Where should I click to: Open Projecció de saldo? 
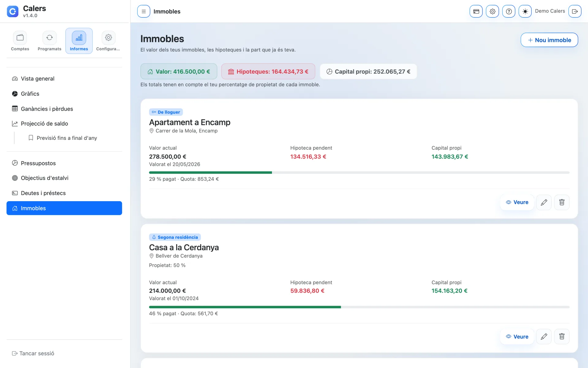click(64, 124)
